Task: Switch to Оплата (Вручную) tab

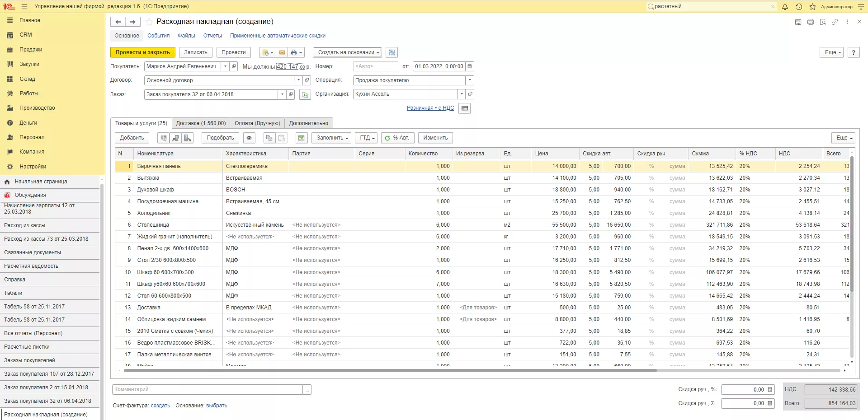Action: (257, 123)
